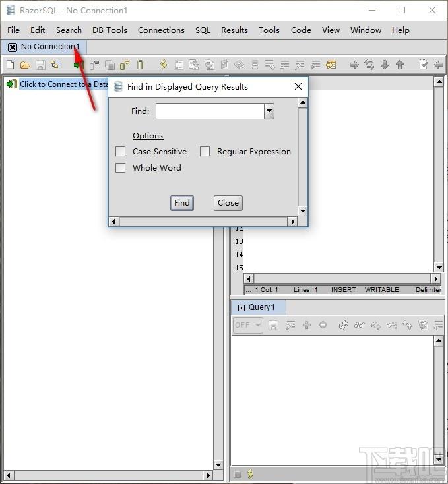Open the Tools menu
The width and height of the screenshot is (448, 484).
(269, 30)
